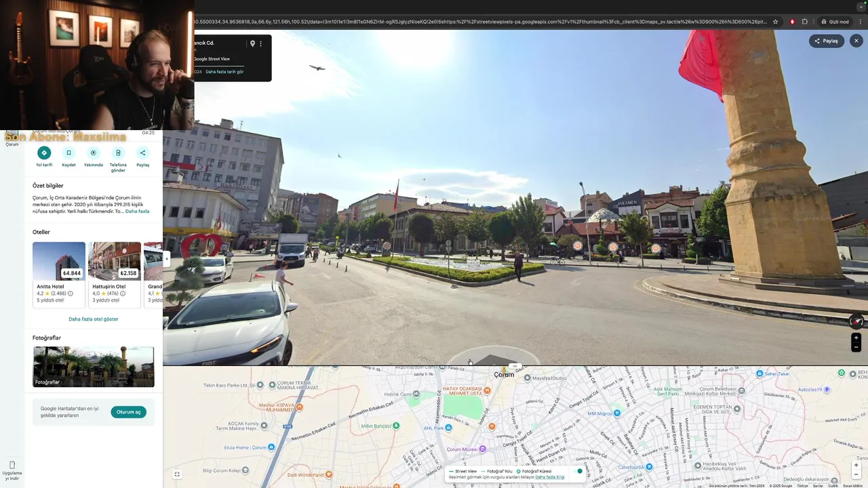This screenshot has width=868, height=488.
Task: Click the Uygulamayı indir icon
Action: point(12,465)
